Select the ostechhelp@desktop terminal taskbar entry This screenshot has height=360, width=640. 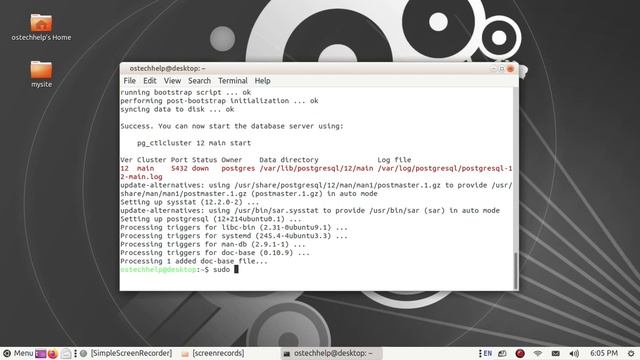(331, 353)
